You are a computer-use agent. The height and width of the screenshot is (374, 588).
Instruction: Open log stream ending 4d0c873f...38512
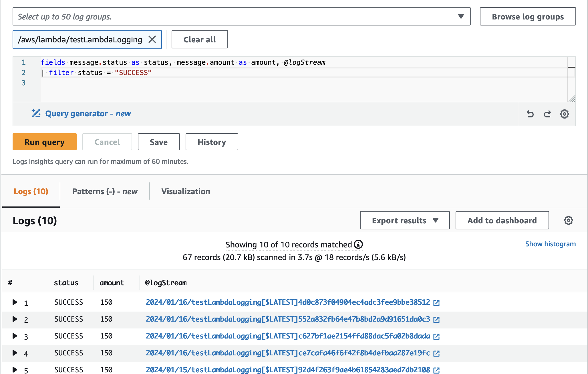click(288, 302)
